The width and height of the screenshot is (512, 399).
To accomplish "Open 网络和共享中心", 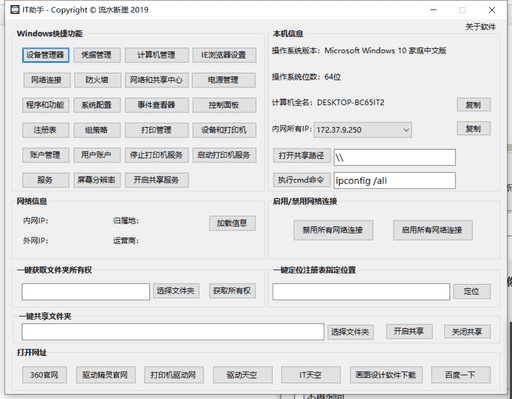I will point(157,80).
